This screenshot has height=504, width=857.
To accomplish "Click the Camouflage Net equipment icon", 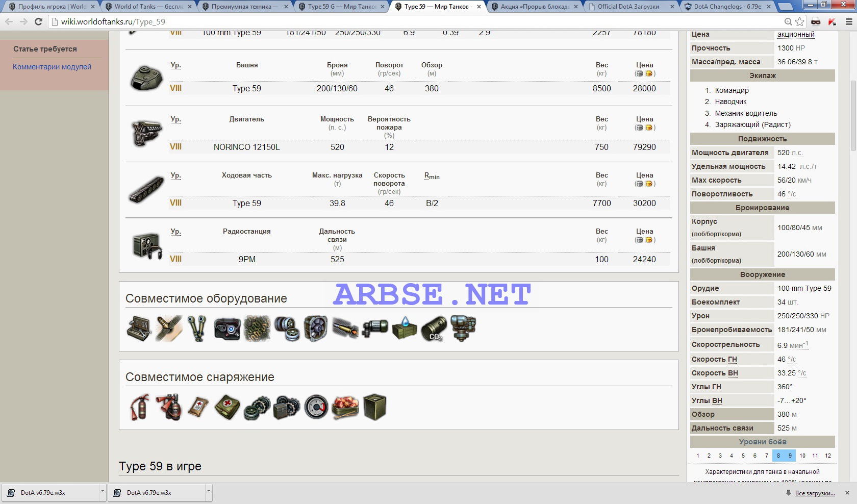I will (257, 329).
